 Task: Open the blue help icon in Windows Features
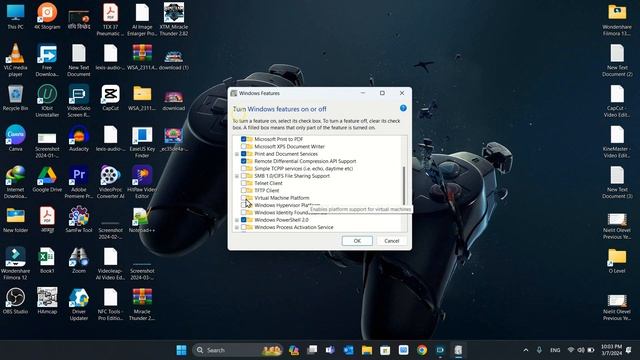click(403, 108)
